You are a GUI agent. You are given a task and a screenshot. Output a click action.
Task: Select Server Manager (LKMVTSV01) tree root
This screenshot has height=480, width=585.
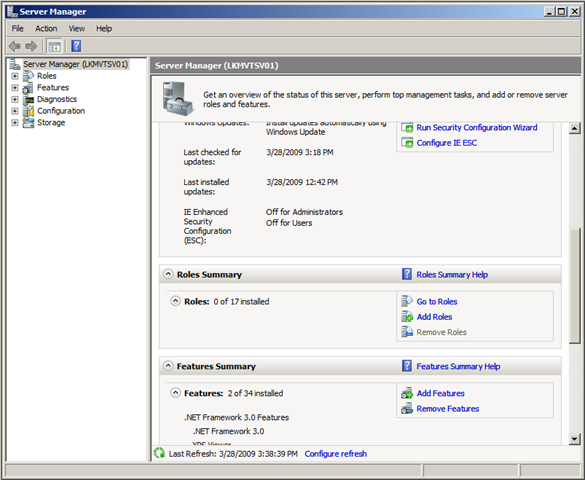(x=76, y=64)
